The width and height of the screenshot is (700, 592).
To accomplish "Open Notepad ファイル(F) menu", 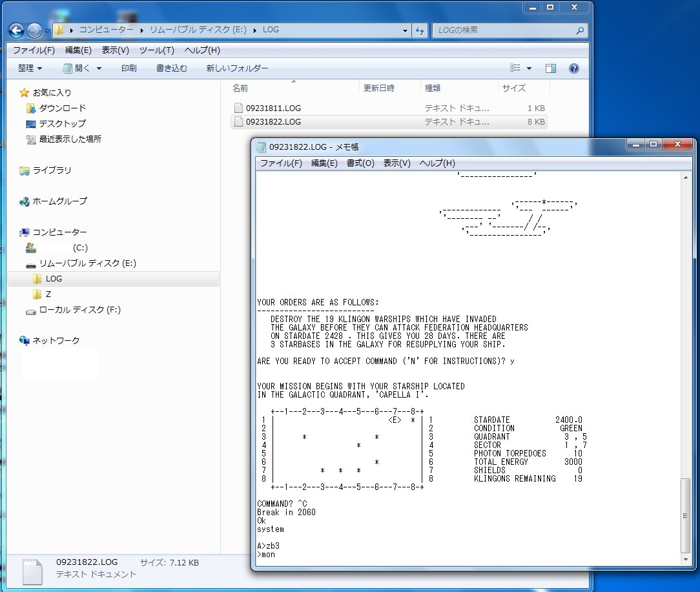I will click(x=281, y=163).
